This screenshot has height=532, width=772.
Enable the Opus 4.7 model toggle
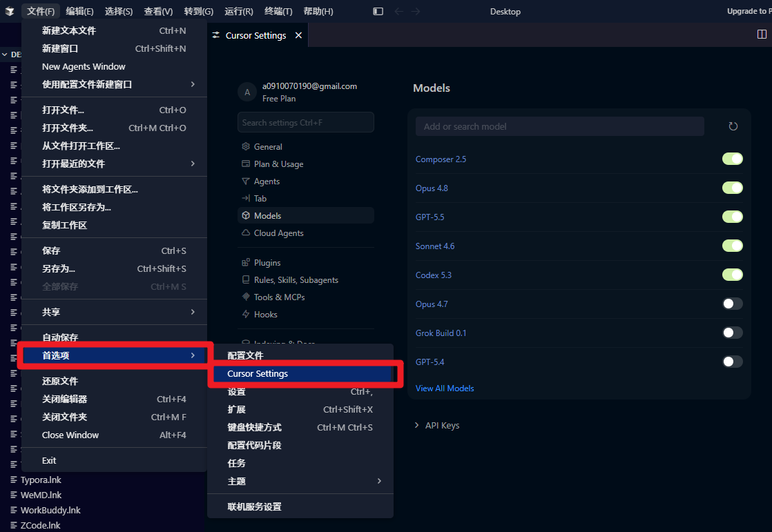tap(732, 304)
